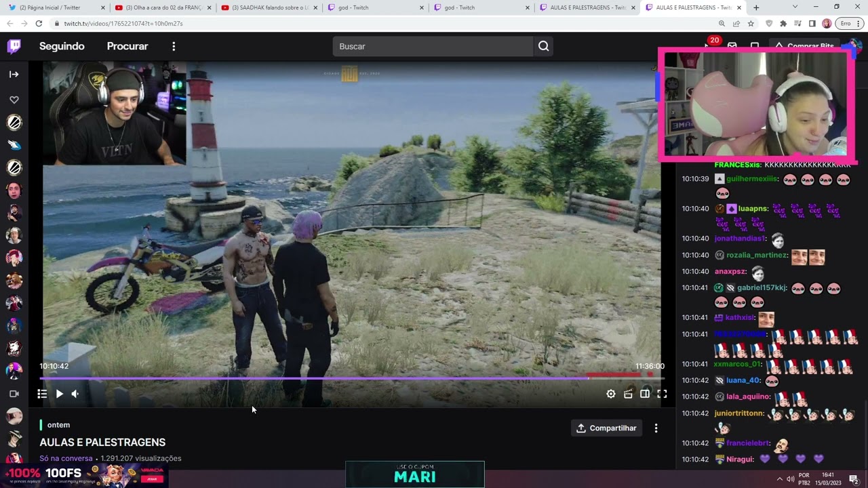Expand the followed channels sidebar

click(14, 74)
